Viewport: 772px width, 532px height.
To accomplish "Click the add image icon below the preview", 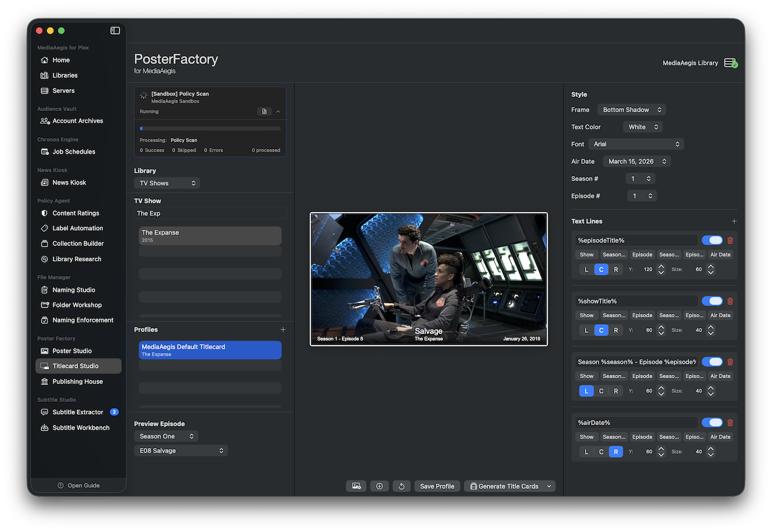I will (356, 486).
